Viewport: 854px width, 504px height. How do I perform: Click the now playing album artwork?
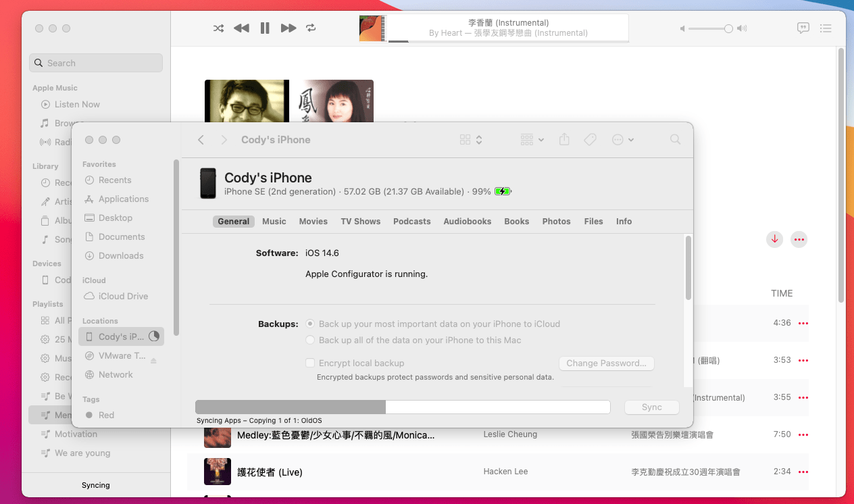(x=372, y=28)
